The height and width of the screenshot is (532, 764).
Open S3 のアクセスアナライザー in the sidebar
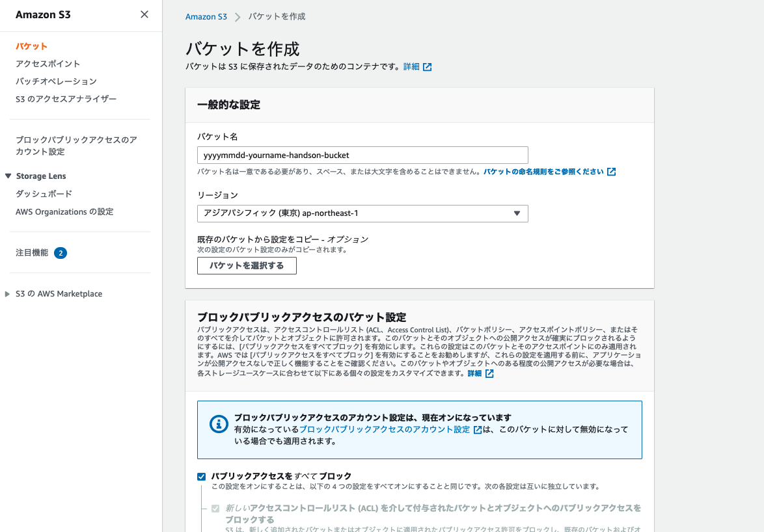tap(66, 99)
